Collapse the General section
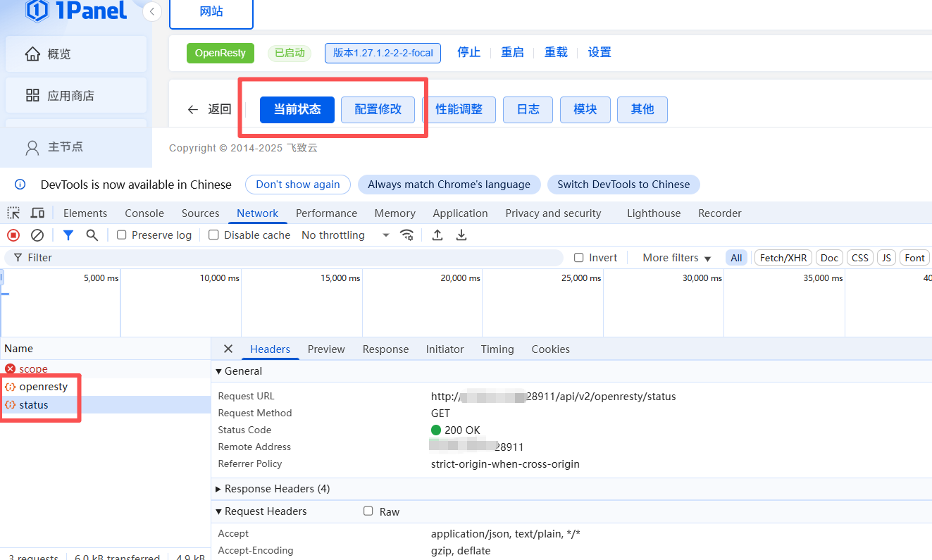The image size is (932, 560). click(239, 371)
